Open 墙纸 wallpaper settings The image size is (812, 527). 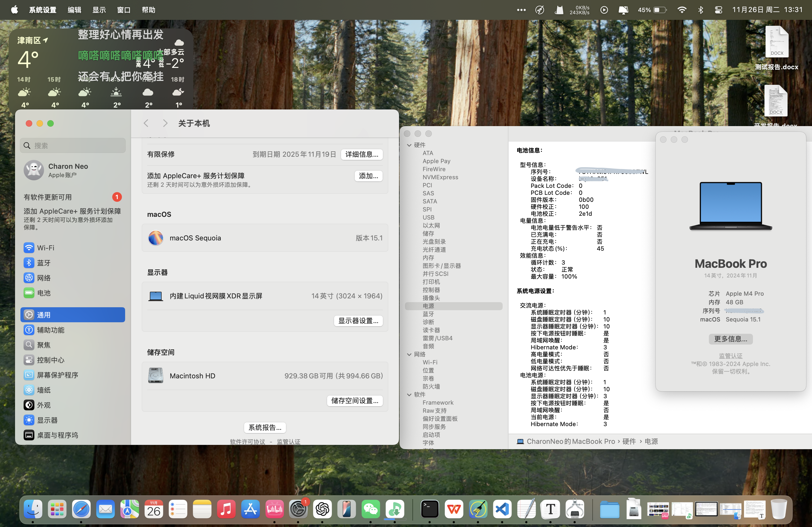coord(44,390)
